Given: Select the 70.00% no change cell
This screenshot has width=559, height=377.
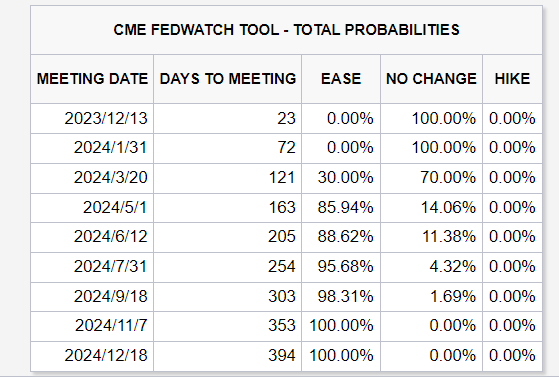Looking at the screenshot, I should (431, 178).
